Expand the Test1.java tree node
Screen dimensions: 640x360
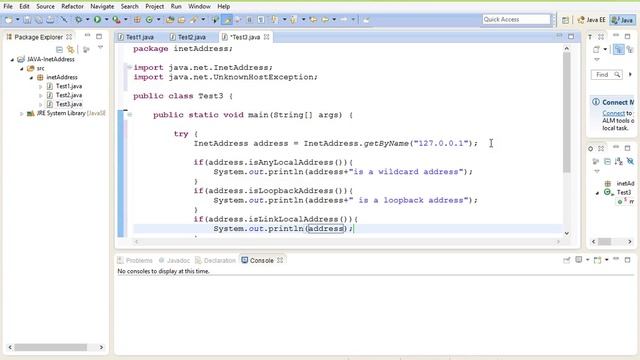40,87
